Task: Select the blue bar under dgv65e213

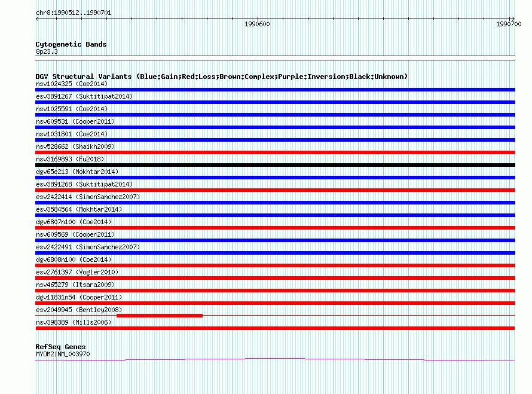Action: point(275,178)
